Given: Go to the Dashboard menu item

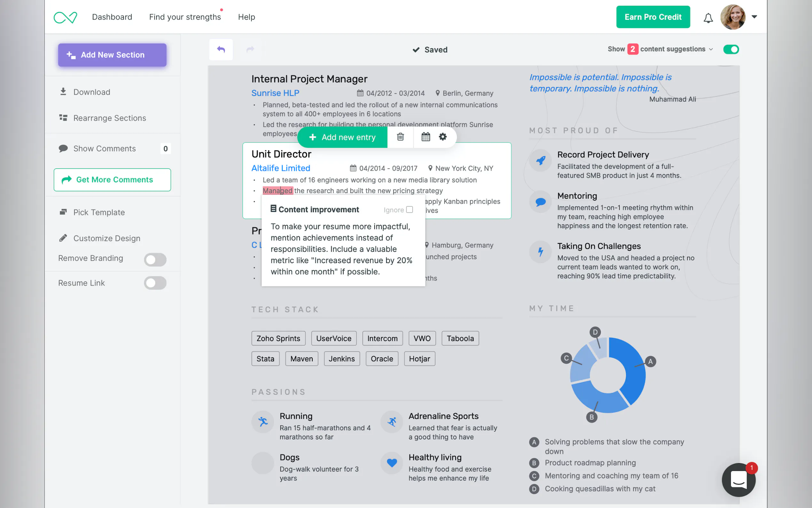Looking at the screenshot, I should 112,17.
